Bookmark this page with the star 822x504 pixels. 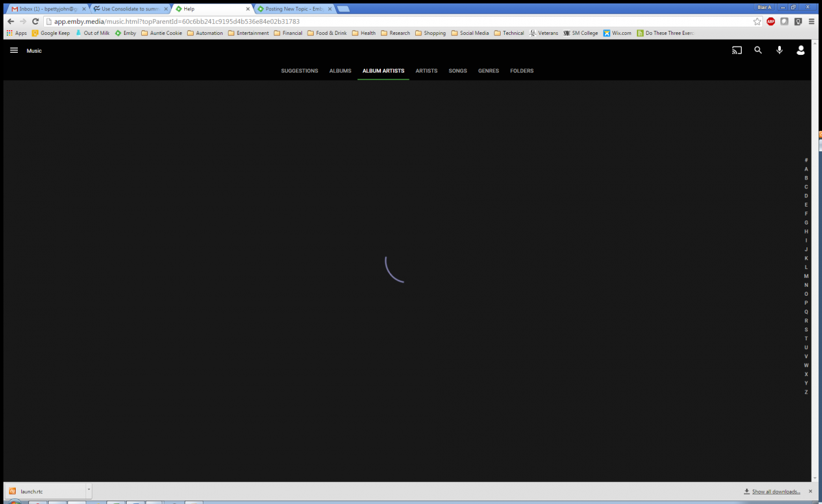(757, 21)
